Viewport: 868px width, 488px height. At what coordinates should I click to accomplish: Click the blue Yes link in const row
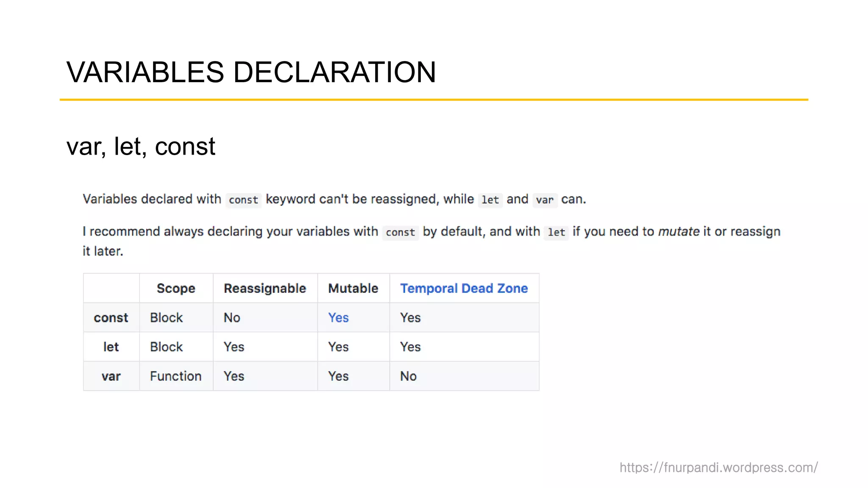[x=338, y=318]
